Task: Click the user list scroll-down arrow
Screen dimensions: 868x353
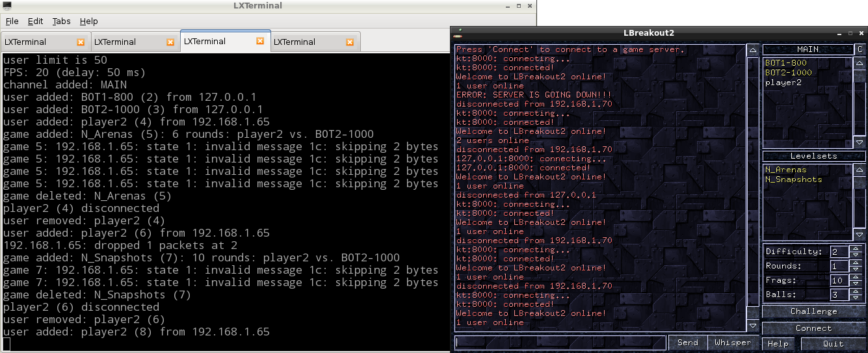Action: 860,142
